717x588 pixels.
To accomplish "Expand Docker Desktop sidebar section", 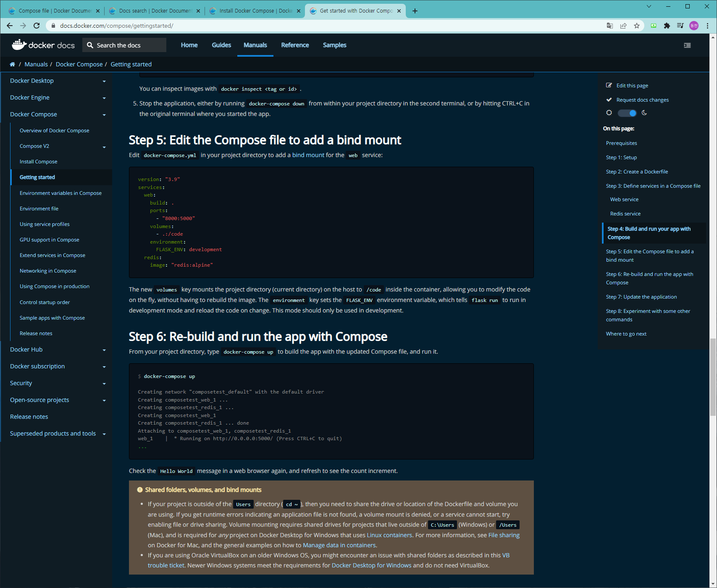I will click(x=104, y=81).
